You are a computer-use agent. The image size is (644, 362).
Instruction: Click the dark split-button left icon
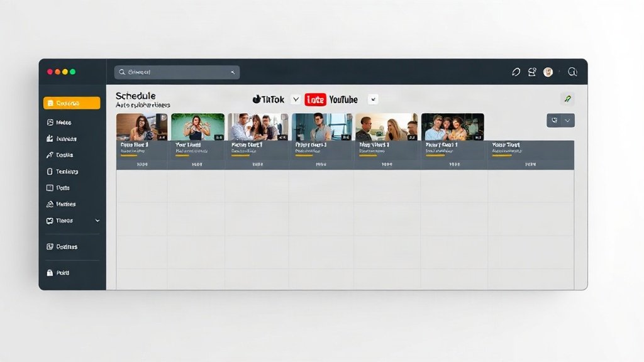click(554, 120)
